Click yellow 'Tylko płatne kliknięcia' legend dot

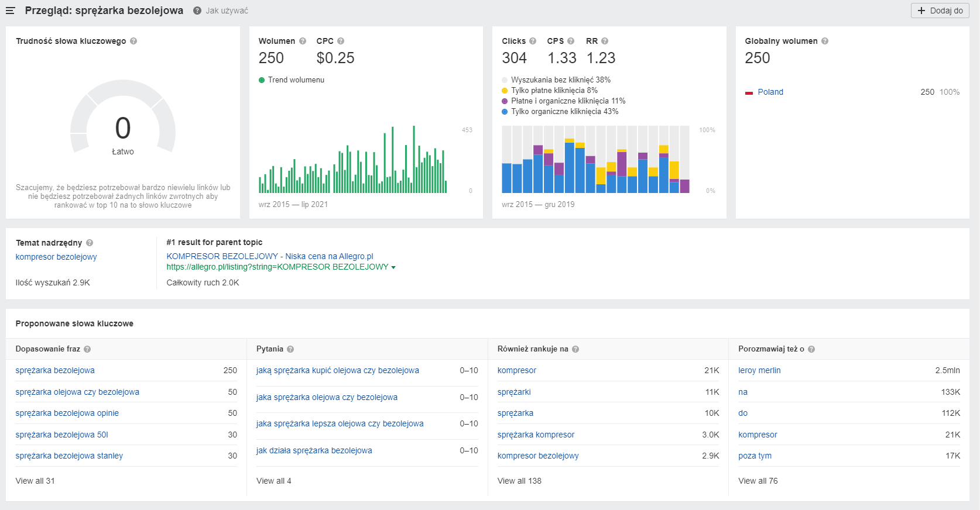[505, 91]
